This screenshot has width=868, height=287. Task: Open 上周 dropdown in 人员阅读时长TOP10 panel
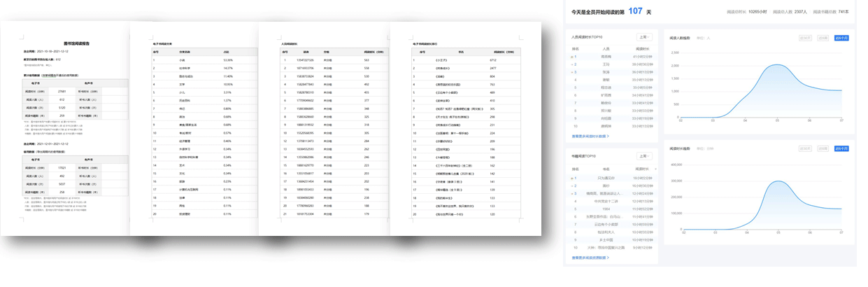coord(643,37)
